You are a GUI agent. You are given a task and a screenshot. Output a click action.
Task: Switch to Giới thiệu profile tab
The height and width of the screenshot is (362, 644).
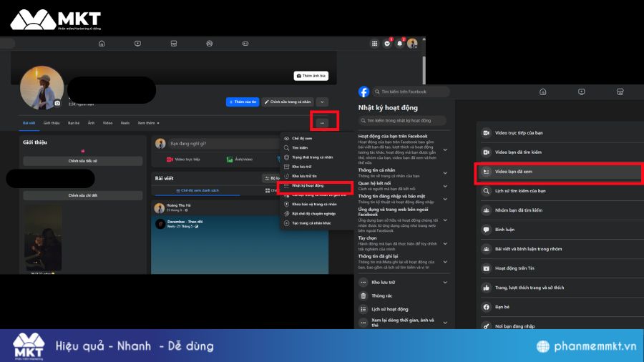coord(52,123)
